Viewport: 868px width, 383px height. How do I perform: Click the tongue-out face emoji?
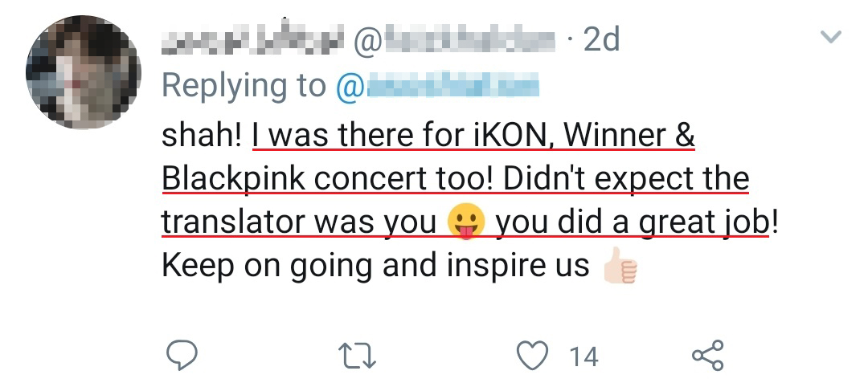coord(465,222)
